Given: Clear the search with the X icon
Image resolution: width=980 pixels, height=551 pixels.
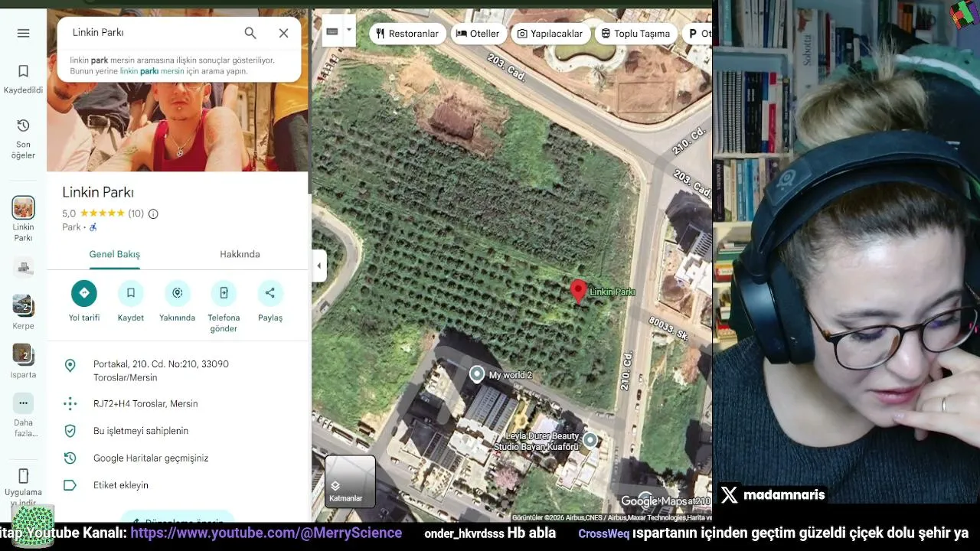Looking at the screenshot, I should coord(284,33).
